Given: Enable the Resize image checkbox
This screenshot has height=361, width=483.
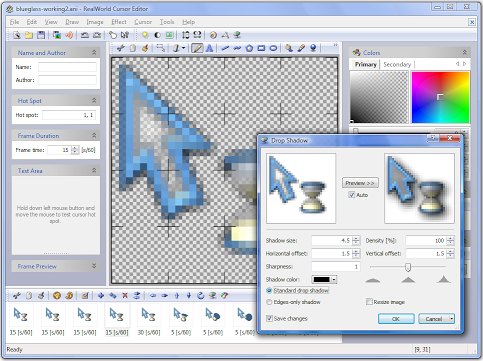Looking at the screenshot, I should 369,302.
